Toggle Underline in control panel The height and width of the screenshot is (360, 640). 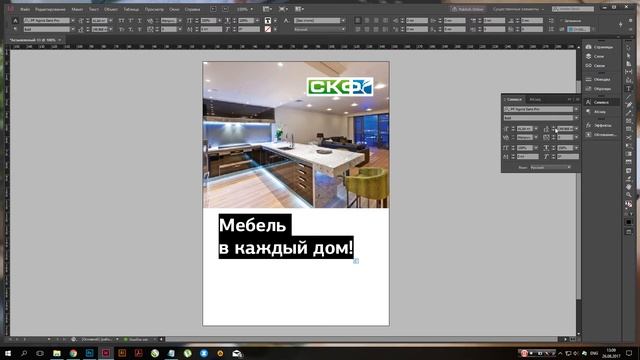pyautogui.click(x=140, y=20)
